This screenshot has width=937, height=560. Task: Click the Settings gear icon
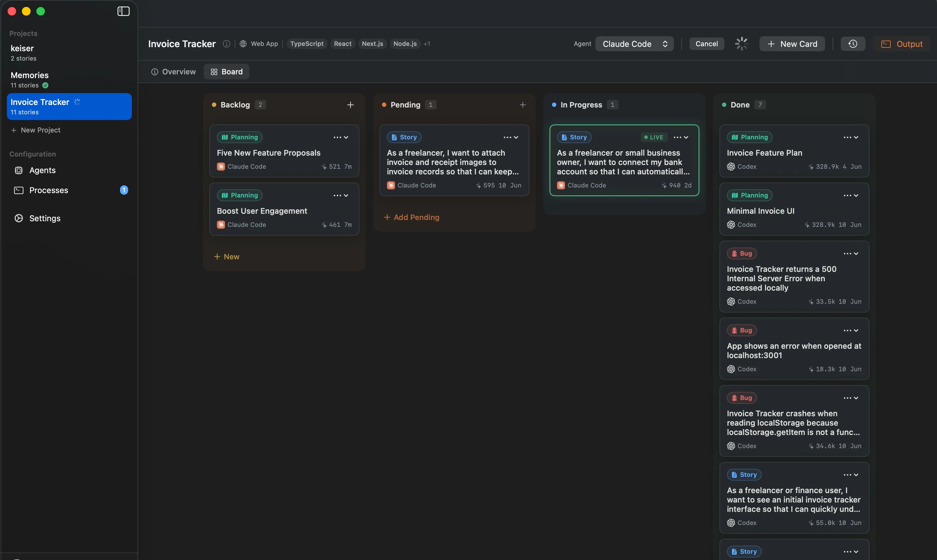point(18,218)
